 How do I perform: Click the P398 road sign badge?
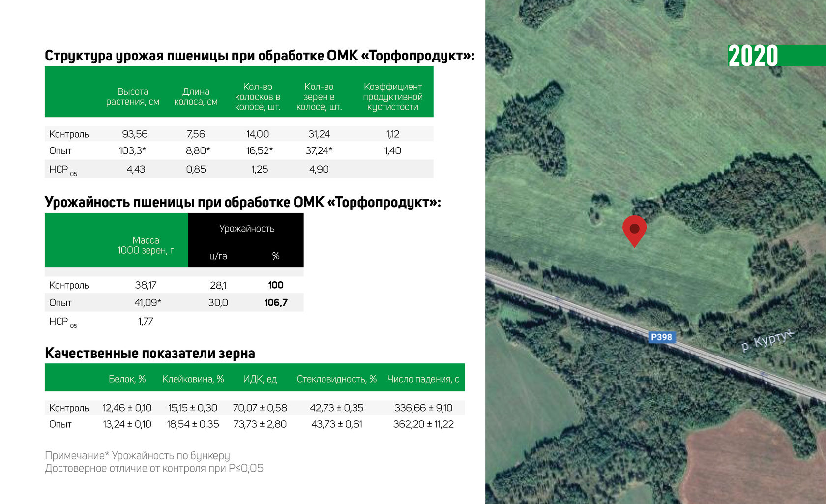tap(661, 337)
